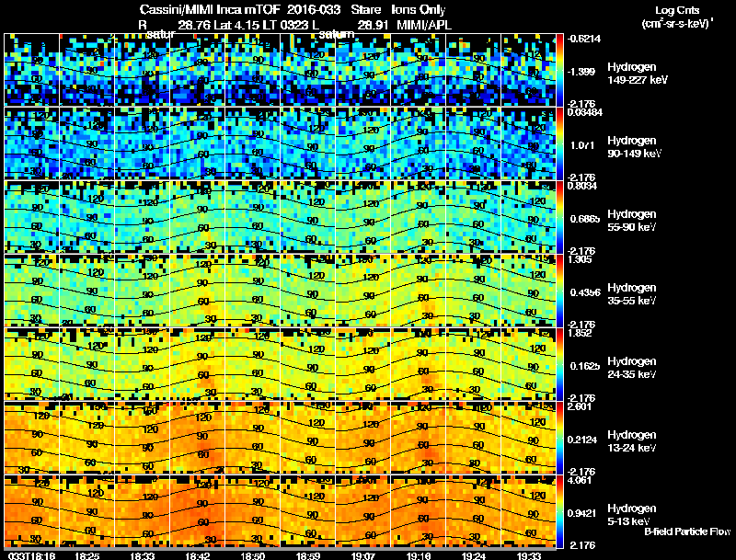Click the "19:33" time axis tick
Image resolution: width=736 pixels, height=560 pixels.
(x=529, y=555)
